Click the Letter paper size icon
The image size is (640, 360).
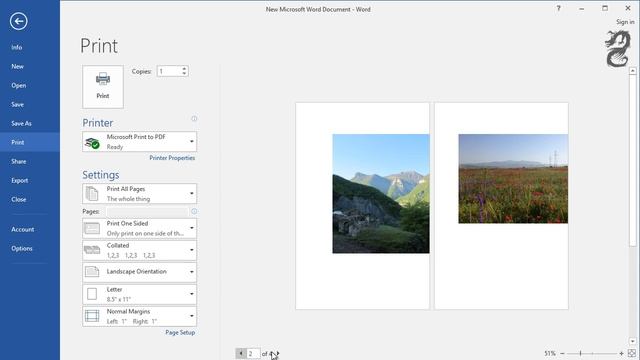92,294
